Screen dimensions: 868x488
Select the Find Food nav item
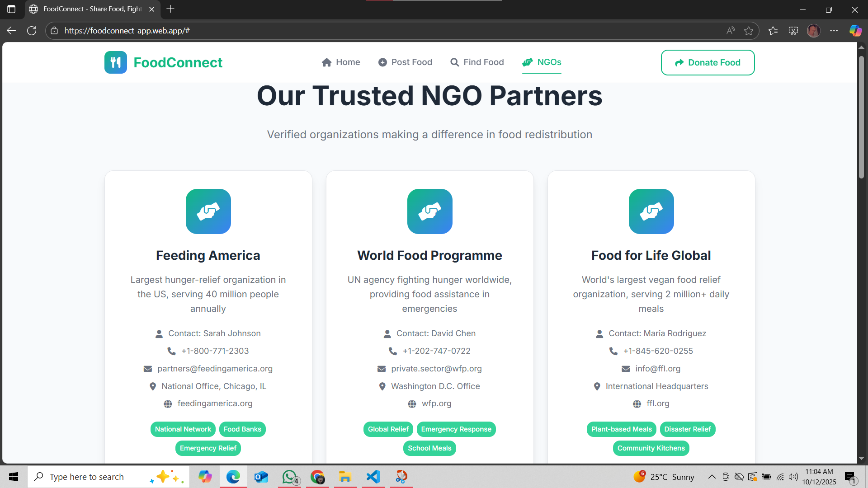(477, 62)
